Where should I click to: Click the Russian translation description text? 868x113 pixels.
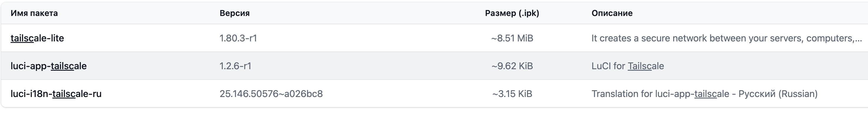coord(704,94)
